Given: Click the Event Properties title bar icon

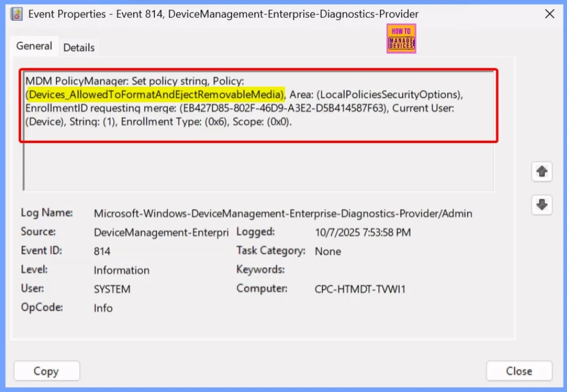Looking at the screenshot, I should pos(17,14).
